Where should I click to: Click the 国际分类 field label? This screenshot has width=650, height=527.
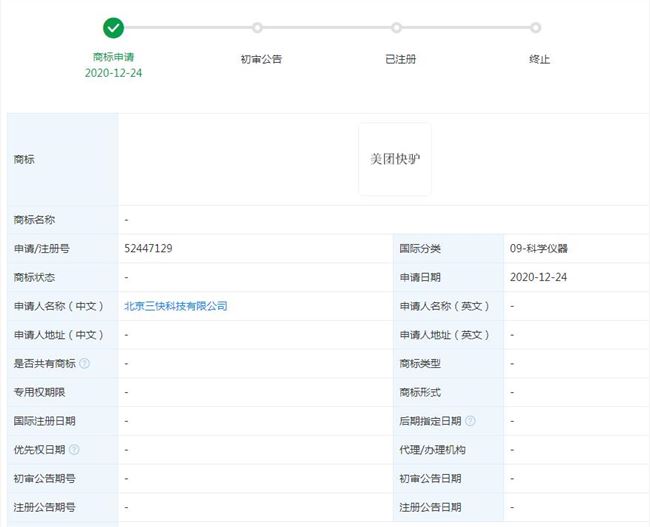click(x=420, y=248)
